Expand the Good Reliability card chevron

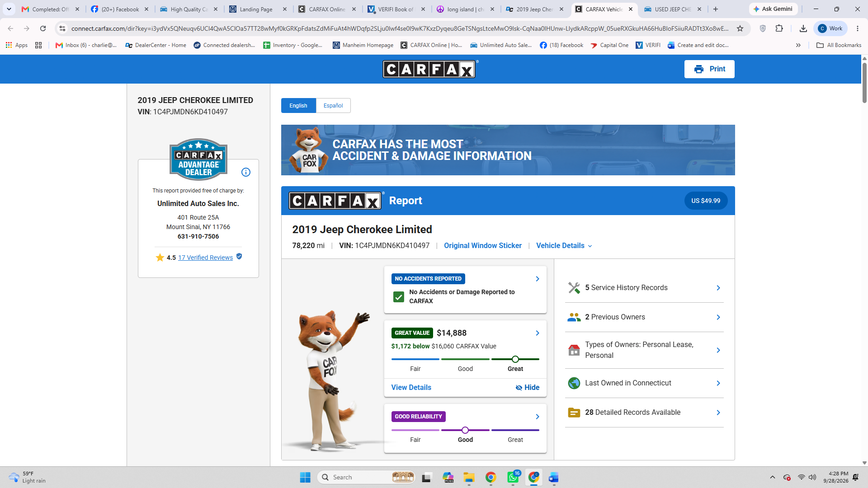click(x=538, y=417)
